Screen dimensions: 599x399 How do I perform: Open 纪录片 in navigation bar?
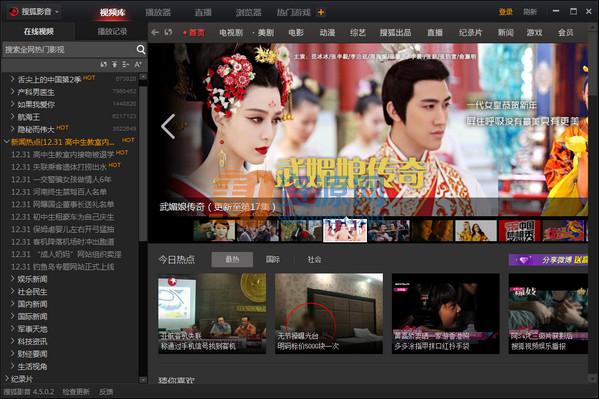tap(470, 33)
